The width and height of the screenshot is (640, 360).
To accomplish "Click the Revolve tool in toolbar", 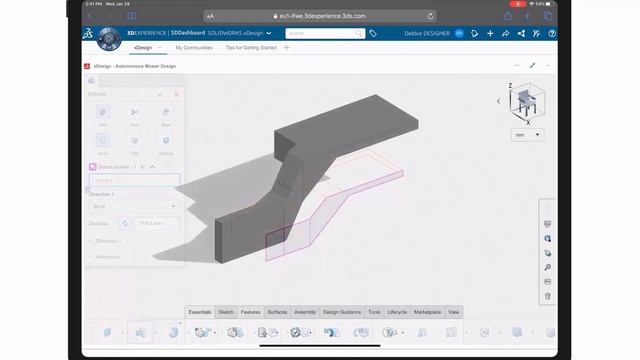I will [x=173, y=333].
